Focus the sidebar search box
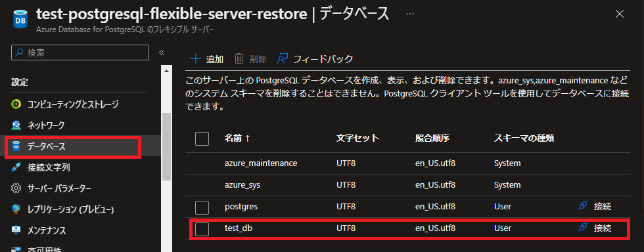The height and width of the screenshot is (252, 644). 80,52
